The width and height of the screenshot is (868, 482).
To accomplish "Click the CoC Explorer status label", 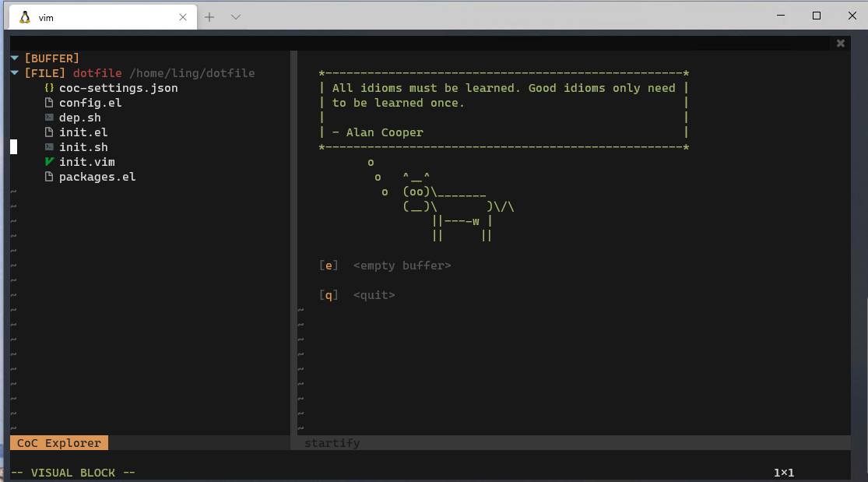I will tap(58, 442).
